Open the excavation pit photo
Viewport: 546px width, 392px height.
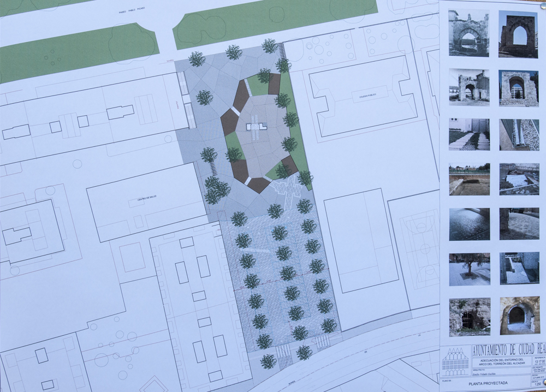coord(469,179)
